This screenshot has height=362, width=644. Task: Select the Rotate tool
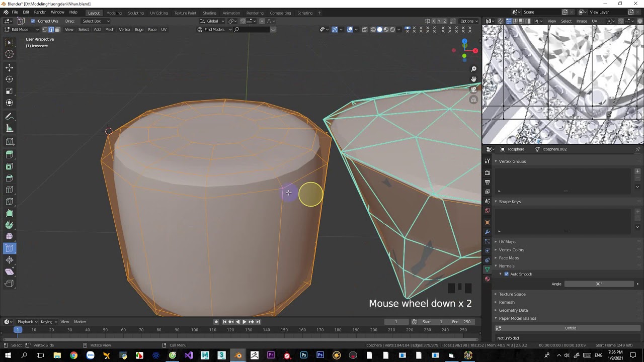pos(10,79)
